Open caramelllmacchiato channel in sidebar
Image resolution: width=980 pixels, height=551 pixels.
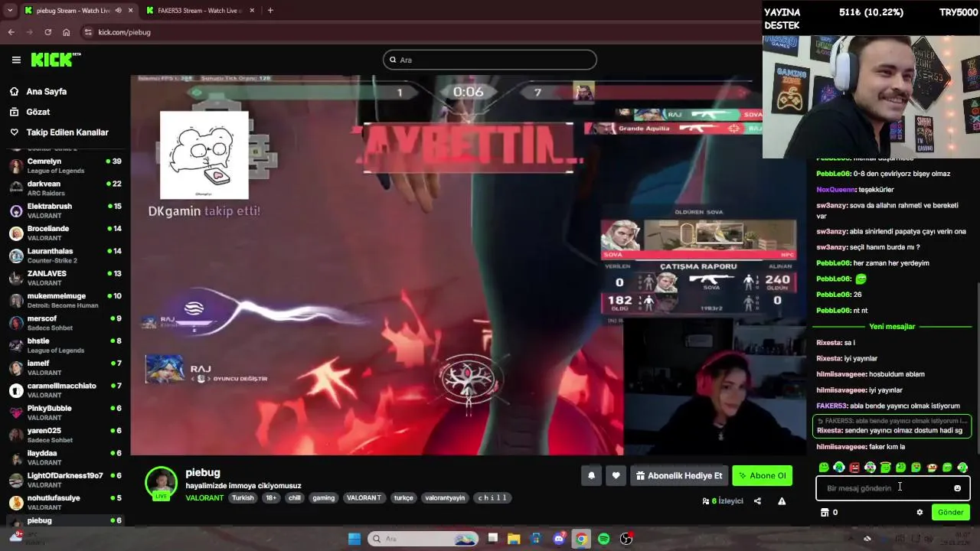point(65,390)
